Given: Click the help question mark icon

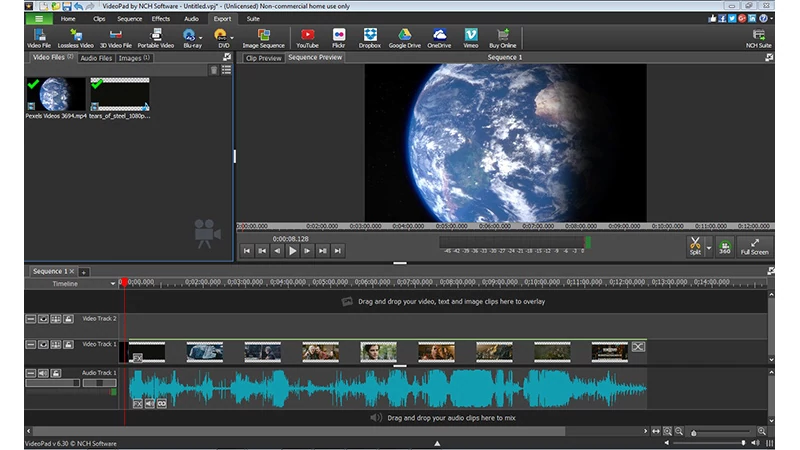Looking at the screenshot, I should (763, 18).
